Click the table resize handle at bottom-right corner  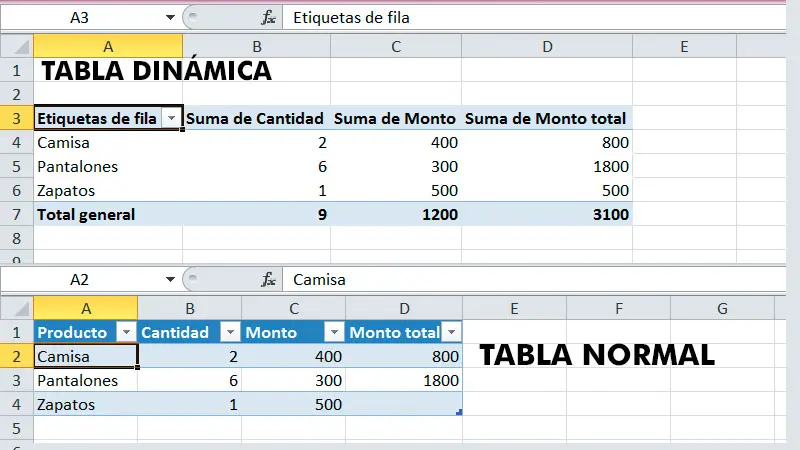pyautogui.click(x=459, y=412)
